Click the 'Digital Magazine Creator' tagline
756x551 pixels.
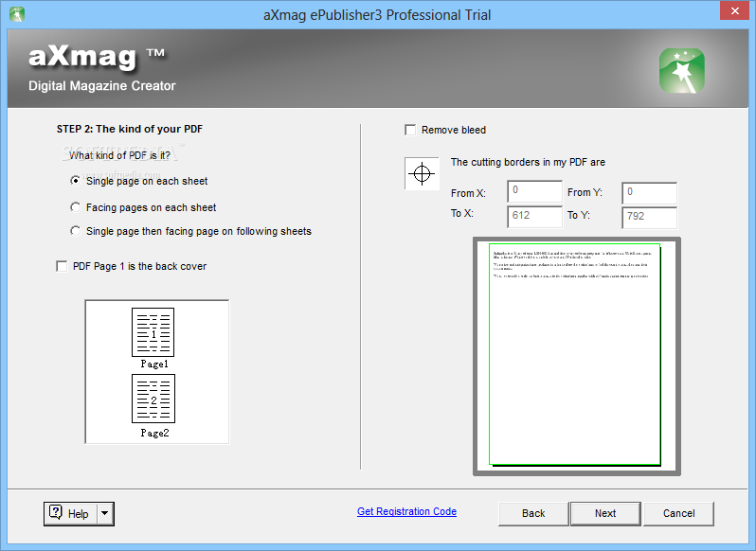101,86
